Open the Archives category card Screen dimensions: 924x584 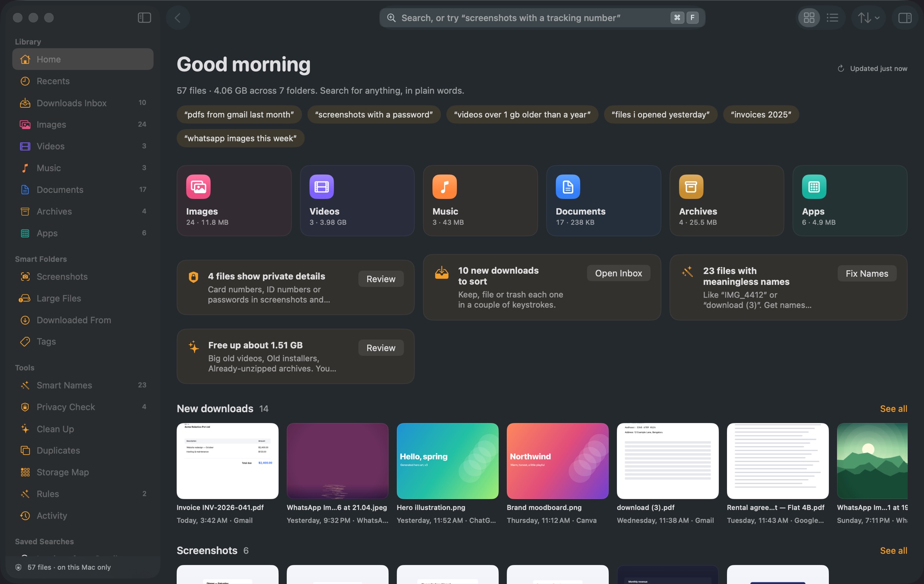[x=727, y=201]
